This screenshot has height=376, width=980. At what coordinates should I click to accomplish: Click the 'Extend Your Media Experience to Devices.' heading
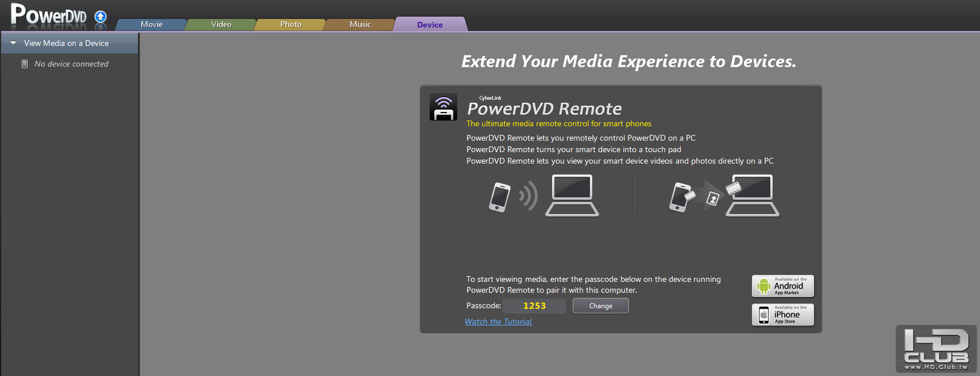(x=629, y=61)
